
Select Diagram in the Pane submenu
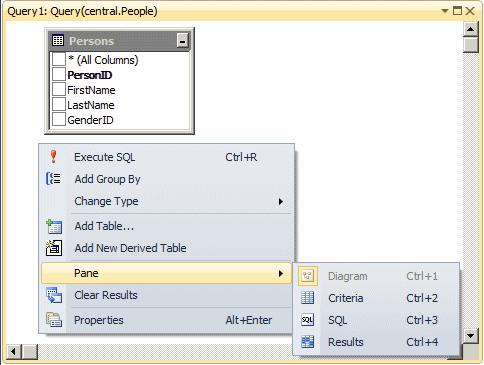[x=376, y=276]
